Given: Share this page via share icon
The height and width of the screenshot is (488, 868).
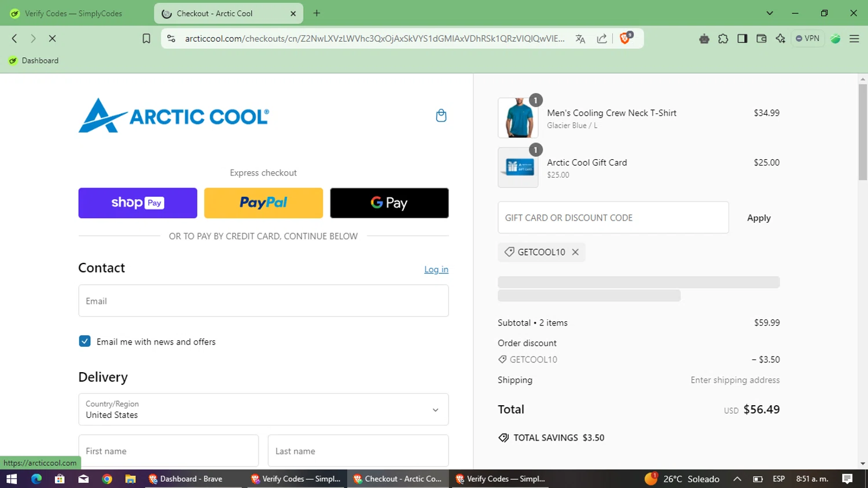Looking at the screenshot, I should click(x=602, y=38).
